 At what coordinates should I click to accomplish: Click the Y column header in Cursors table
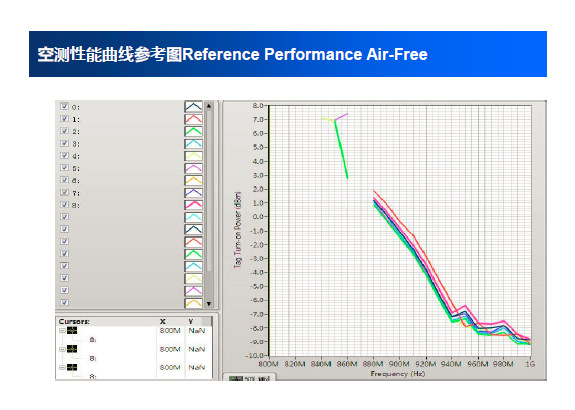click(191, 321)
